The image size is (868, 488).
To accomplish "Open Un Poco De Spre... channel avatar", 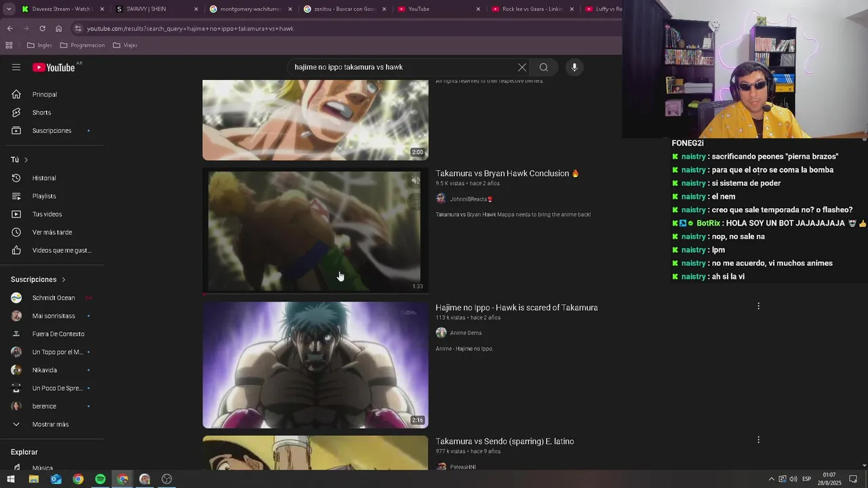I will coord(16,388).
